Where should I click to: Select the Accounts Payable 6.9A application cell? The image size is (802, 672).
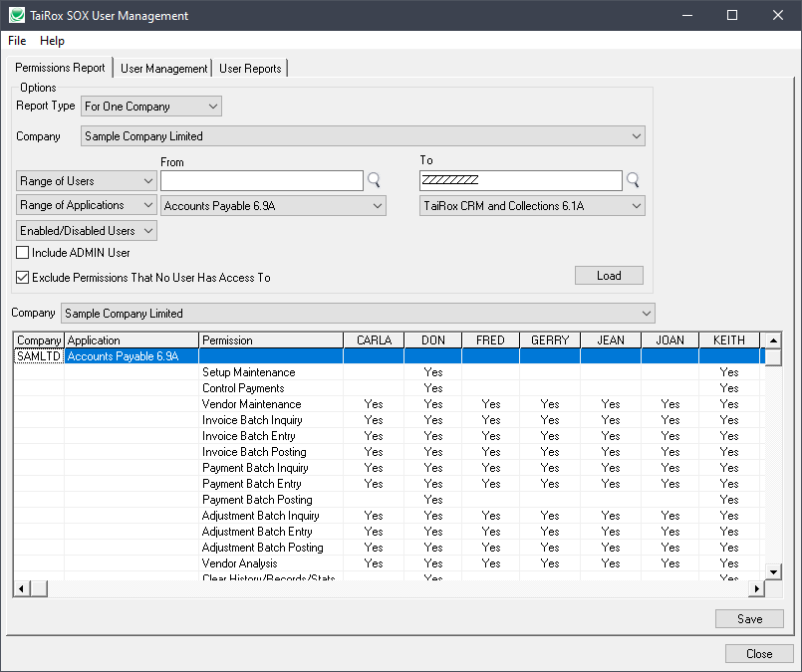pos(132,356)
